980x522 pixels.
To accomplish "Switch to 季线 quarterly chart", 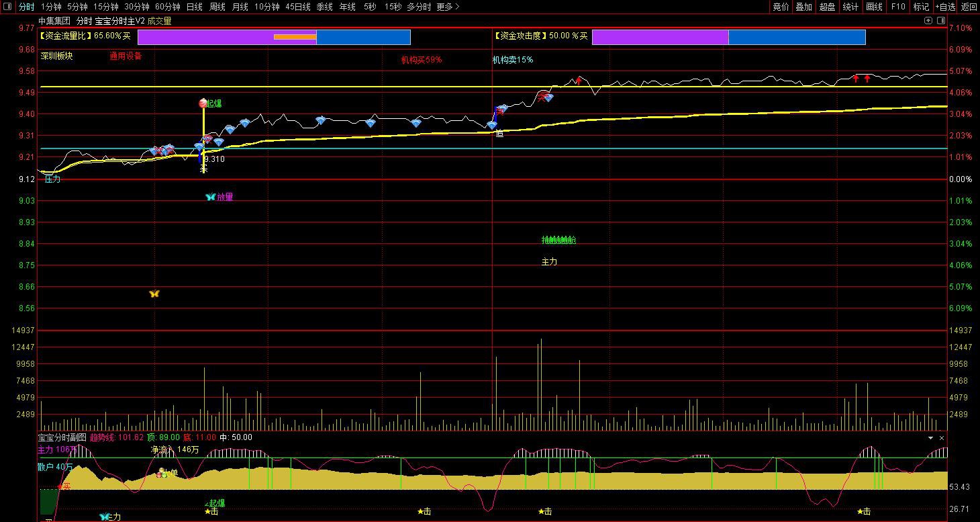I will tap(324, 7).
